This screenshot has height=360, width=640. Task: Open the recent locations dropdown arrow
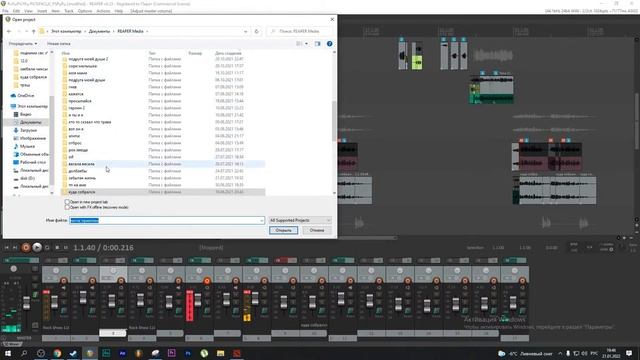click(x=27, y=31)
